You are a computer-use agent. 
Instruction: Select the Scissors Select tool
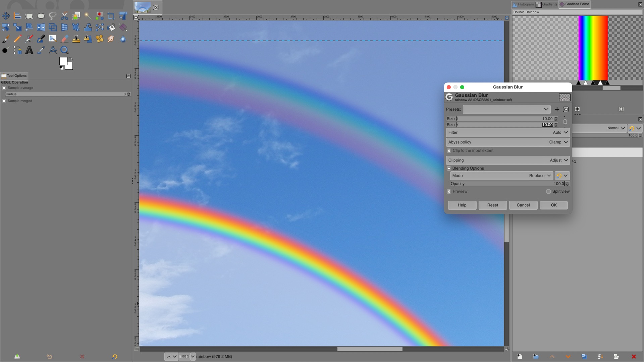click(x=64, y=16)
